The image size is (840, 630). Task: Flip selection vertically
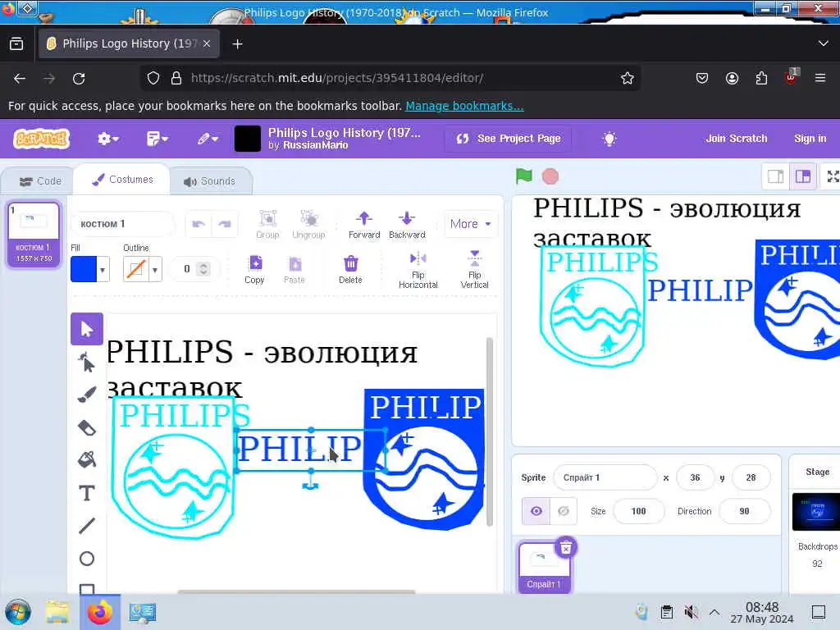pyautogui.click(x=475, y=270)
